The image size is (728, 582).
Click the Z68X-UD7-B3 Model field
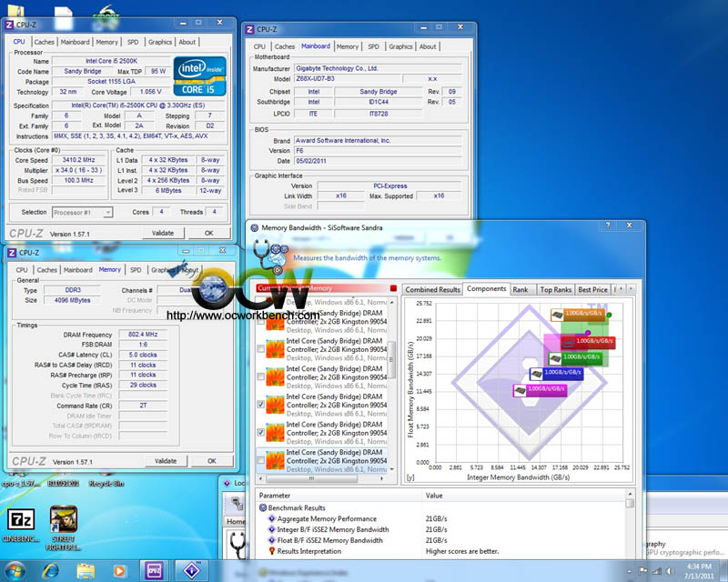(x=348, y=78)
